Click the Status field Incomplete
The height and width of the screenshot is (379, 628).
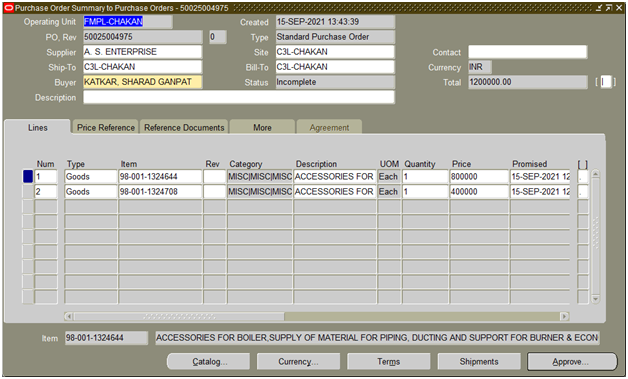[x=335, y=82]
